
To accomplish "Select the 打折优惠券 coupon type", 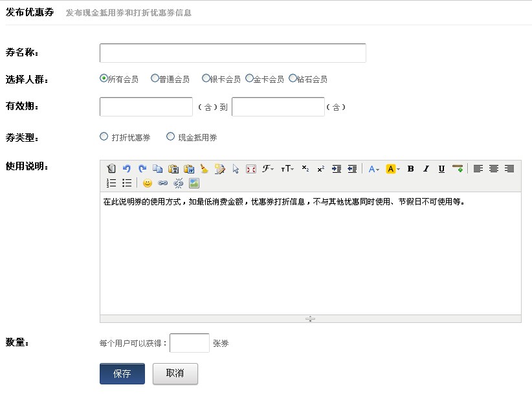I will coord(104,137).
